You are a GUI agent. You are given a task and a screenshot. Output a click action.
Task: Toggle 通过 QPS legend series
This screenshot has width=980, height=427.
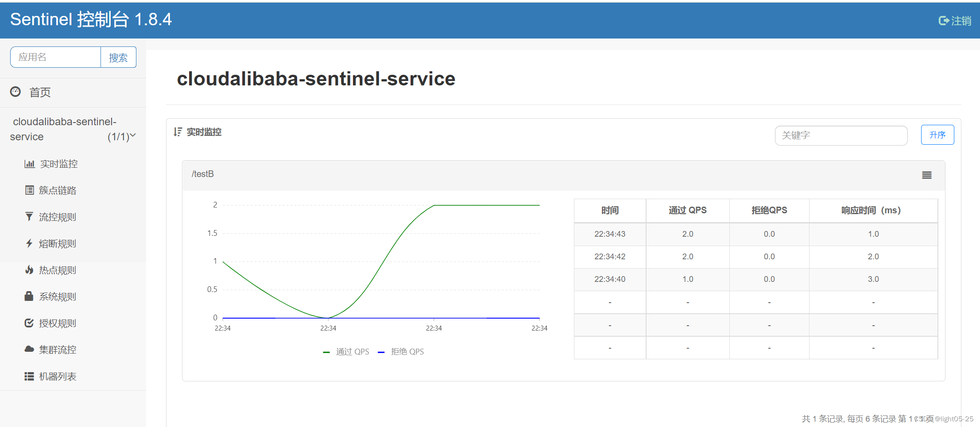pyautogui.click(x=346, y=351)
